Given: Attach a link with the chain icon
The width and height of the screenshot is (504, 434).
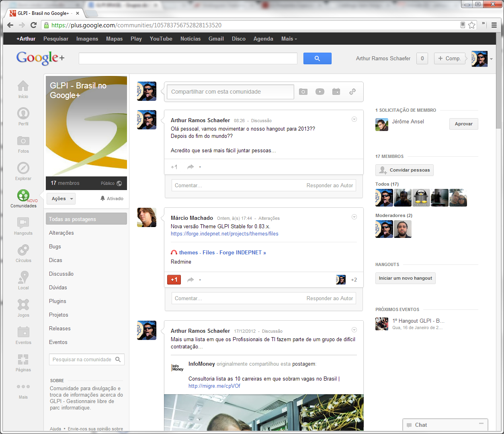Looking at the screenshot, I should point(352,92).
